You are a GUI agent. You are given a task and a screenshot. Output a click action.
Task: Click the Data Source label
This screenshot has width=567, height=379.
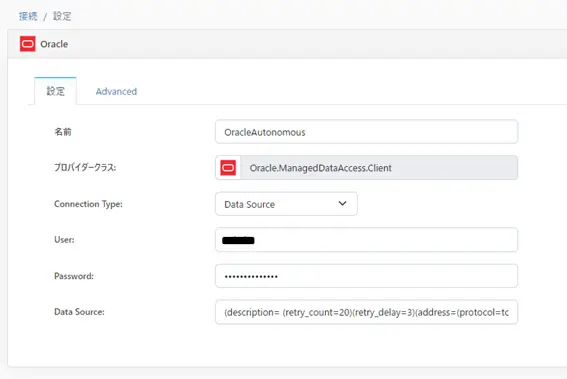(x=79, y=312)
